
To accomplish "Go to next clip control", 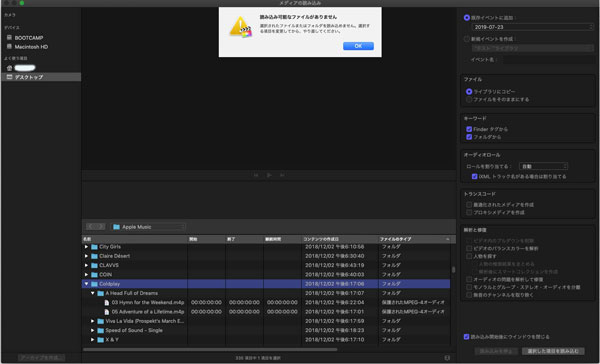I will tap(282, 175).
